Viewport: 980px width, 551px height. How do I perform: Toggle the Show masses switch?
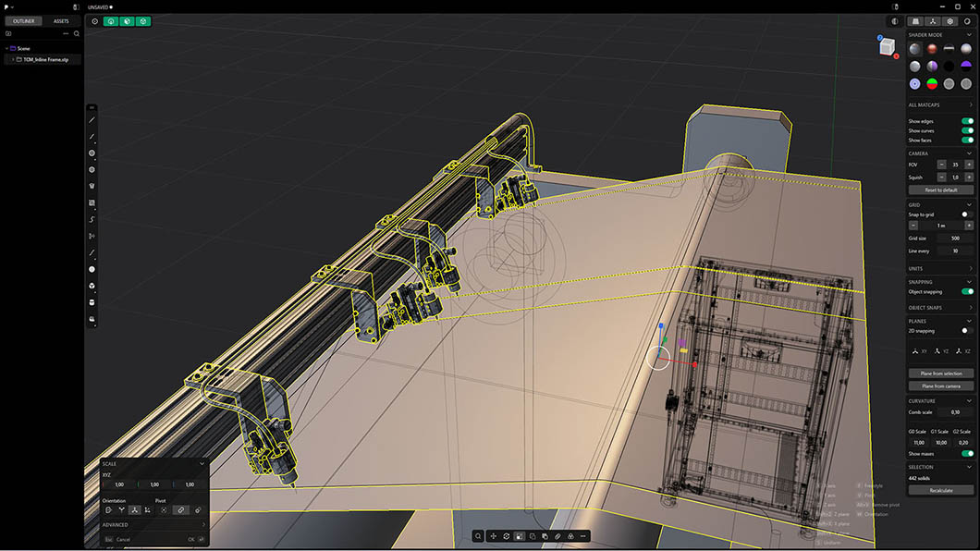(967, 454)
